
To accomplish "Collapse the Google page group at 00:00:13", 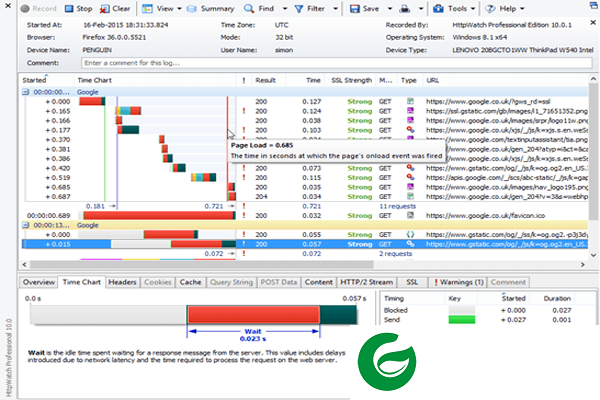I will pos(26,225).
